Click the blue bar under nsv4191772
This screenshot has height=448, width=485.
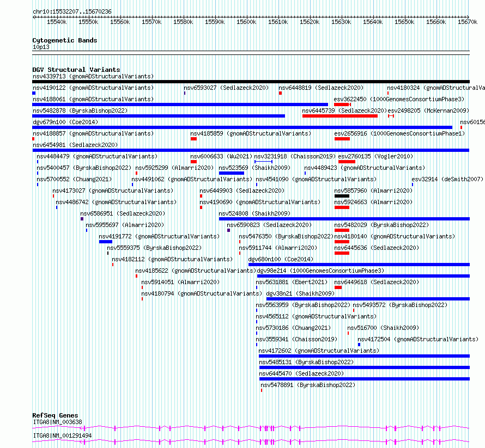pos(106,242)
